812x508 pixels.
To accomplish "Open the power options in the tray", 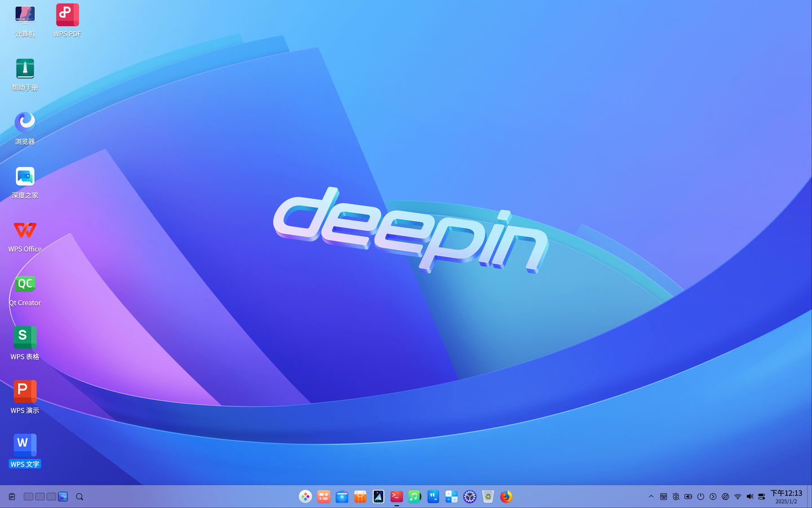I will 701,497.
